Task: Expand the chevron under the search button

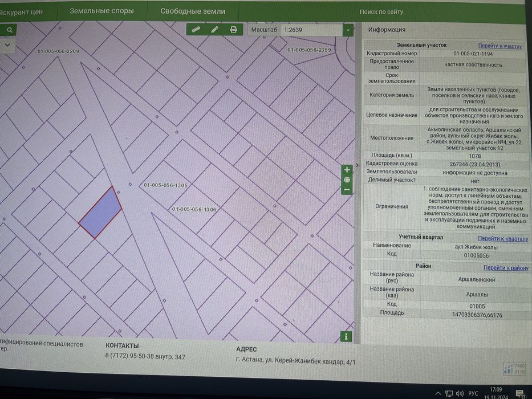Action: tap(7, 45)
